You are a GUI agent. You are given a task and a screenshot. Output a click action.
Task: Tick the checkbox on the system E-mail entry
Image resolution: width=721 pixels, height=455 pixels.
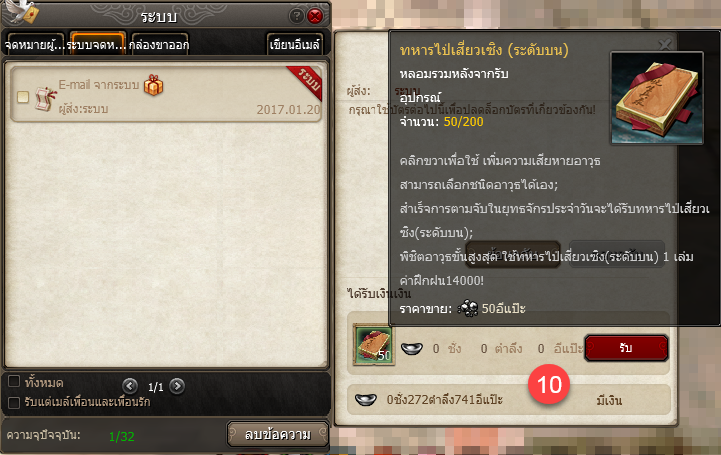click(x=23, y=97)
